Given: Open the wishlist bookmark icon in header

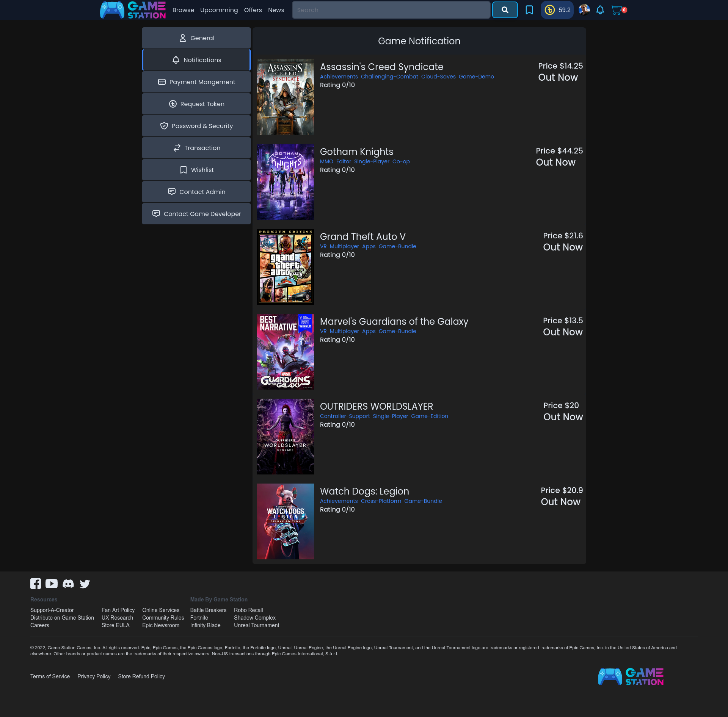Looking at the screenshot, I should pos(529,10).
